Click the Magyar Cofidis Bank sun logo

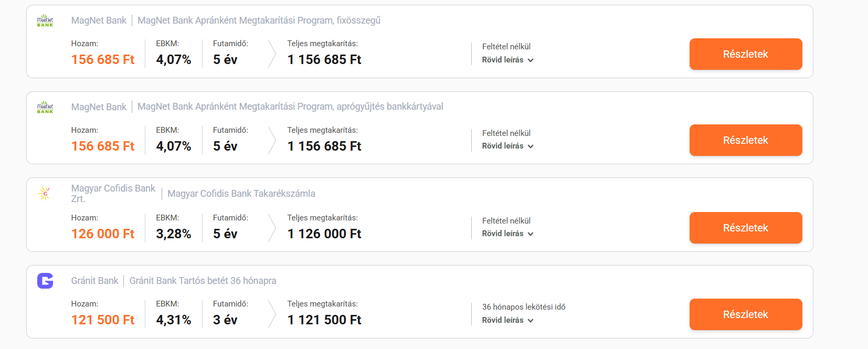pyautogui.click(x=45, y=194)
